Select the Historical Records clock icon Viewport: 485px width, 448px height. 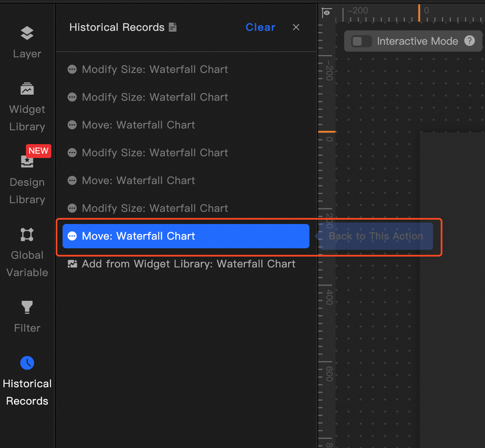(x=27, y=363)
